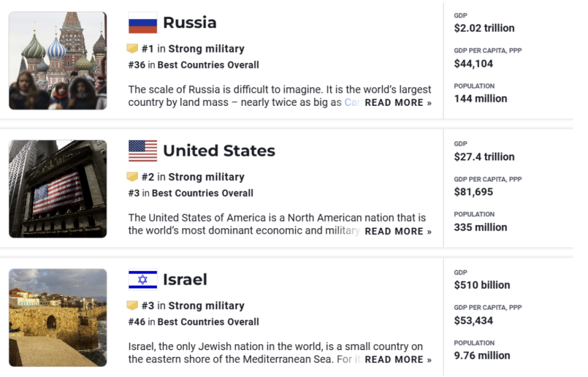The width and height of the screenshot is (588, 377).
Task: Click the Russian flag icon
Action: [x=143, y=23]
